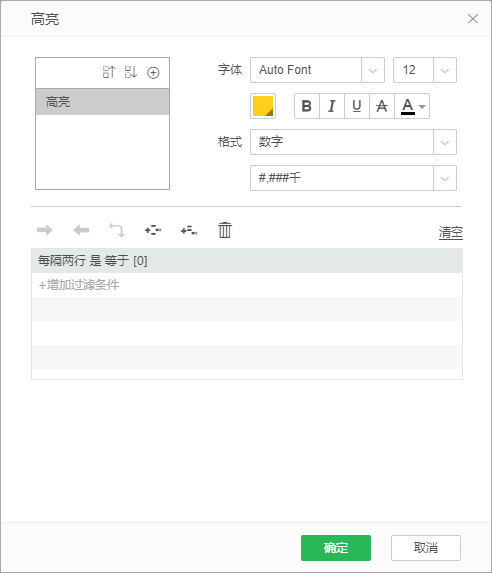492x573 pixels.
Task: Click the first add-condition-group icon
Action: 153,230
